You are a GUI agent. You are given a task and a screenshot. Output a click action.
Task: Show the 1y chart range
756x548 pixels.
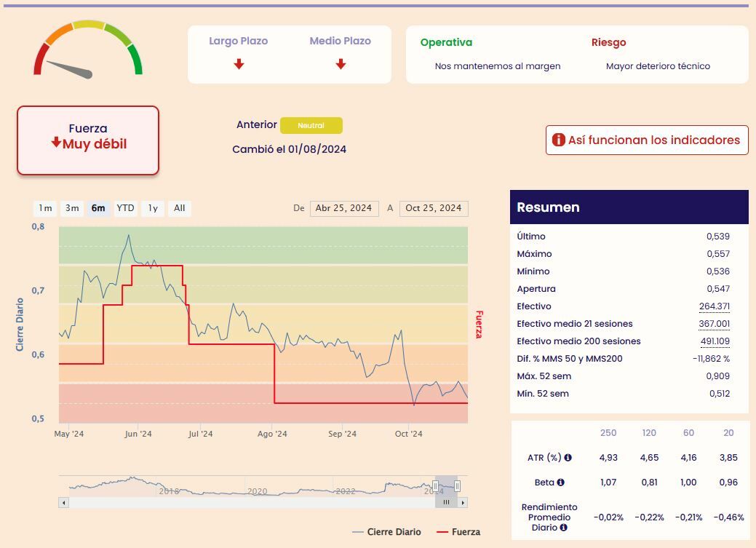point(153,208)
